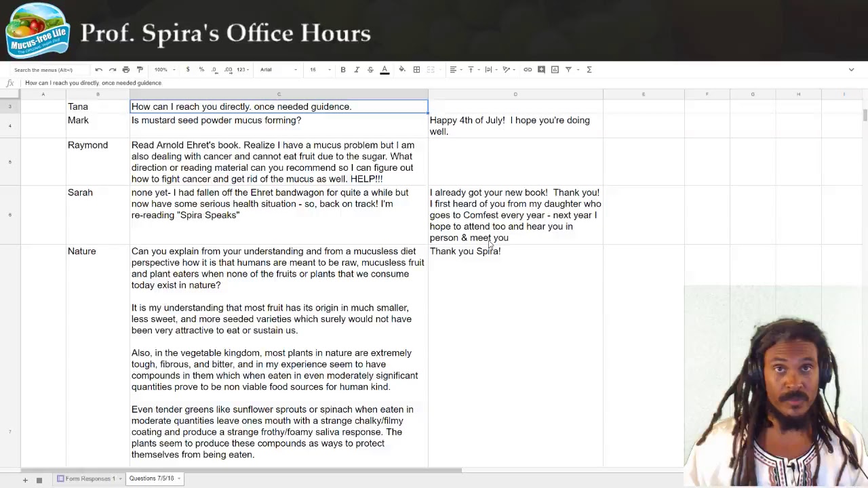Insert a link using the link icon
The width and height of the screenshot is (868, 488).
(x=528, y=70)
